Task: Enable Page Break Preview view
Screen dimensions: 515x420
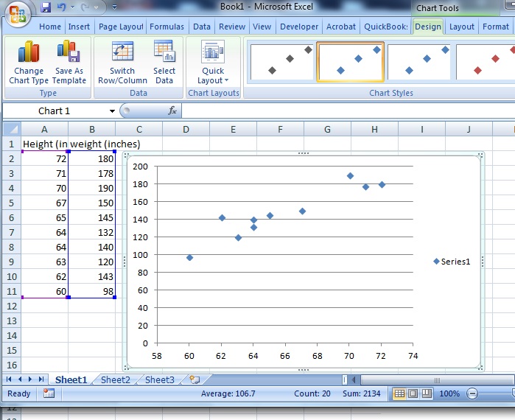Action: (426, 393)
